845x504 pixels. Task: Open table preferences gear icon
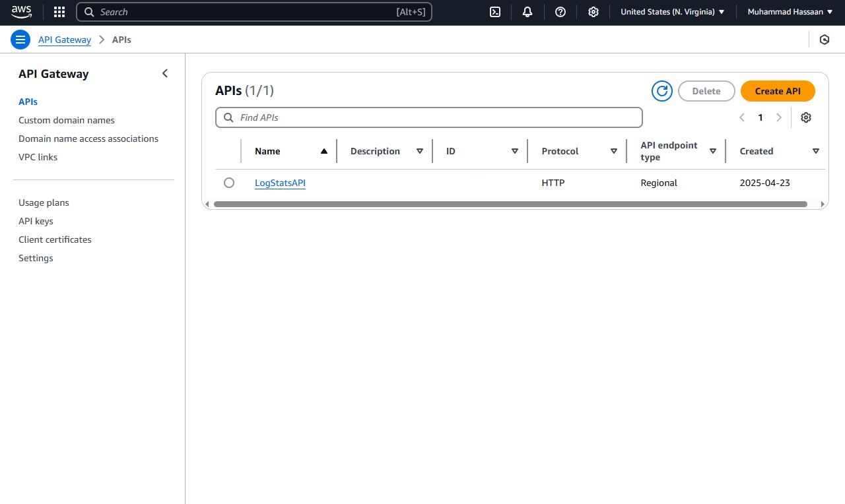pyautogui.click(x=806, y=117)
